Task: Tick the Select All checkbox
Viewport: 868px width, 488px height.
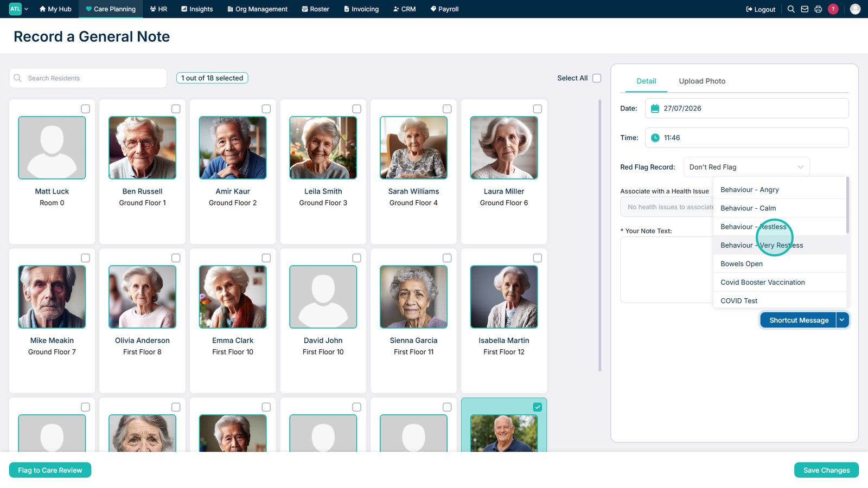Action: point(597,78)
